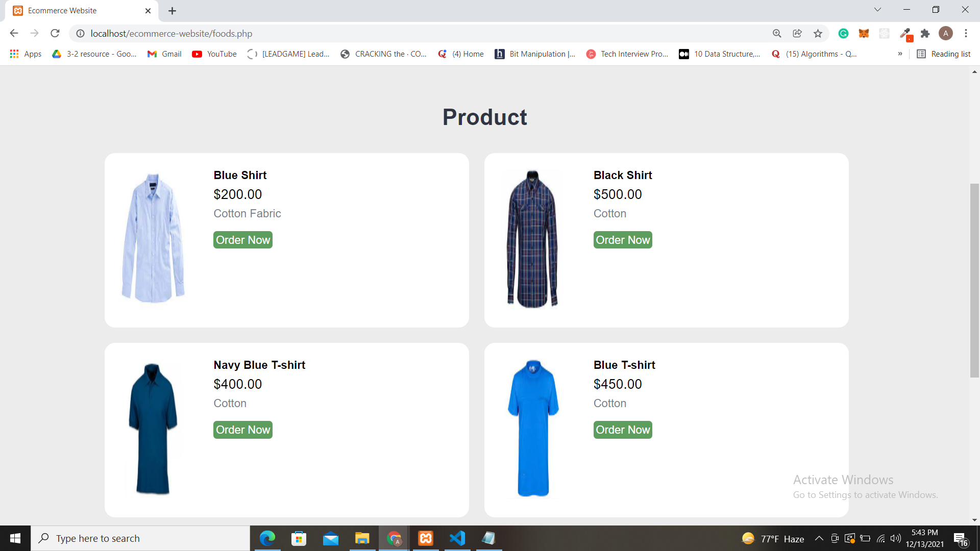The width and height of the screenshot is (980, 551).
Task: Open Microsoft Store from the taskbar
Action: (x=299, y=538)
